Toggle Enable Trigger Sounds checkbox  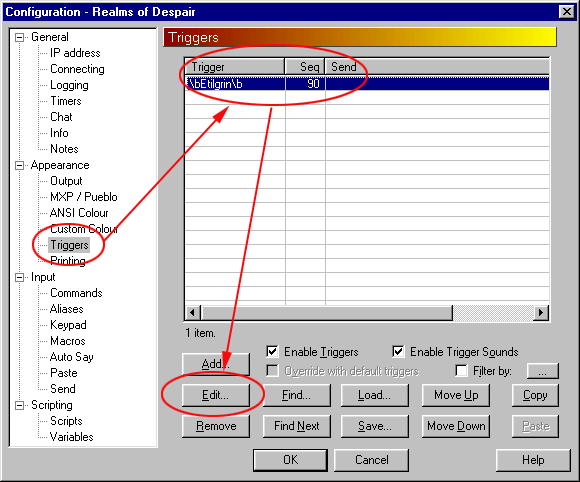tap(398, 351)
